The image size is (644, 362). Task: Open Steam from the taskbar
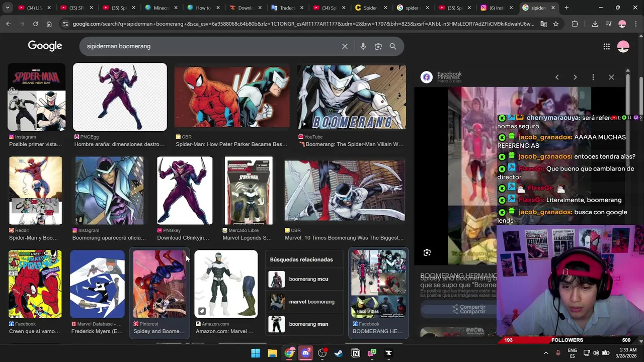(x=339, y=353)
